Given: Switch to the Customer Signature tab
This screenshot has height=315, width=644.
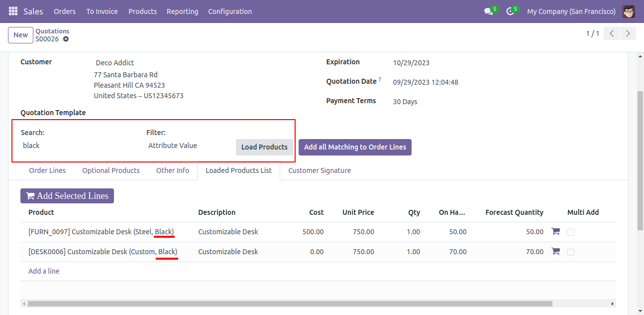Looking at the screenshot, I should pos(320,170).
